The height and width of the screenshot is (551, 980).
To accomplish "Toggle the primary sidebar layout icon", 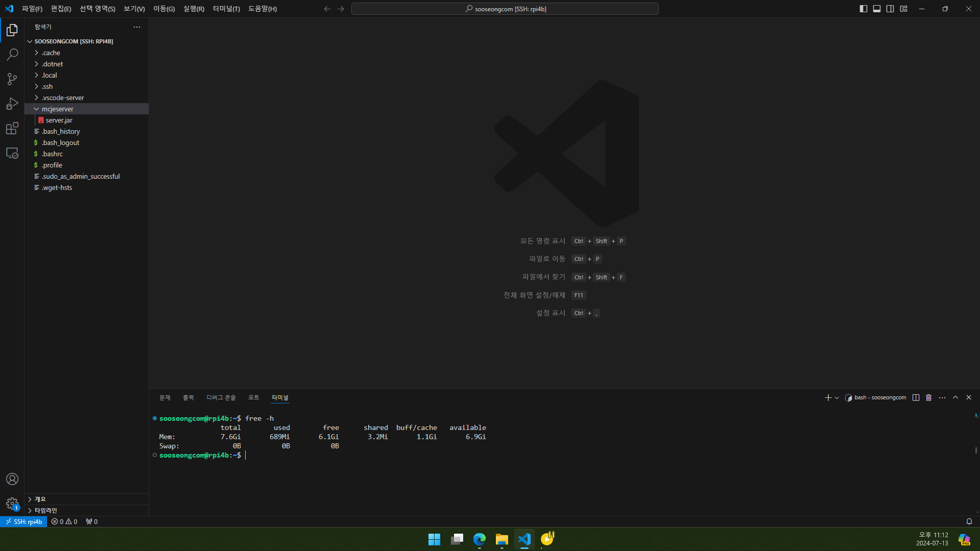I will tap(864, 9).
